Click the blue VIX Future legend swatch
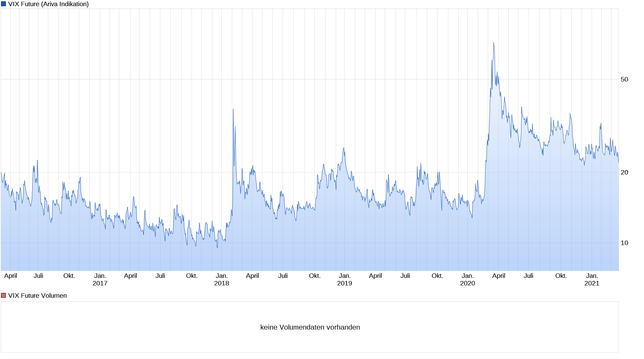644x359 pixels. coord(3,4)
